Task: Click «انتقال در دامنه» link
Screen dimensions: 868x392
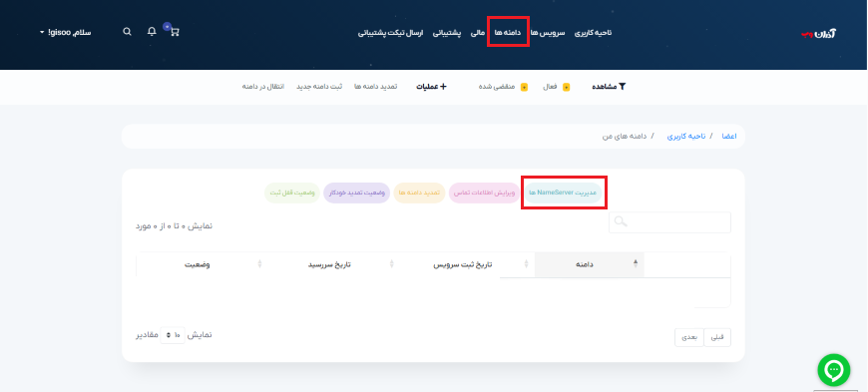Action: tap(263, 87)
